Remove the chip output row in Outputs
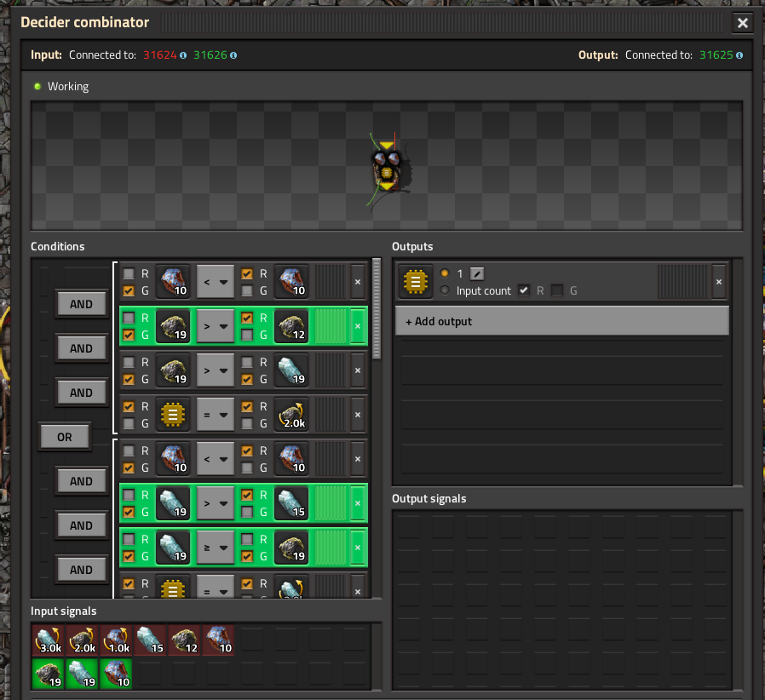This screenshot has width=765, height=700. click(719, 282)
